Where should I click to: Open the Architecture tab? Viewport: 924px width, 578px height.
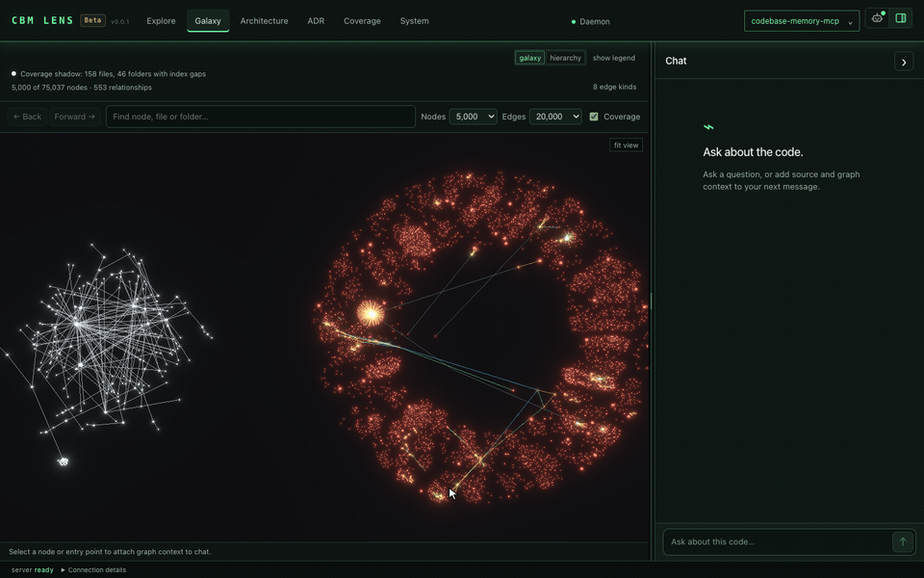pos(264,20)
